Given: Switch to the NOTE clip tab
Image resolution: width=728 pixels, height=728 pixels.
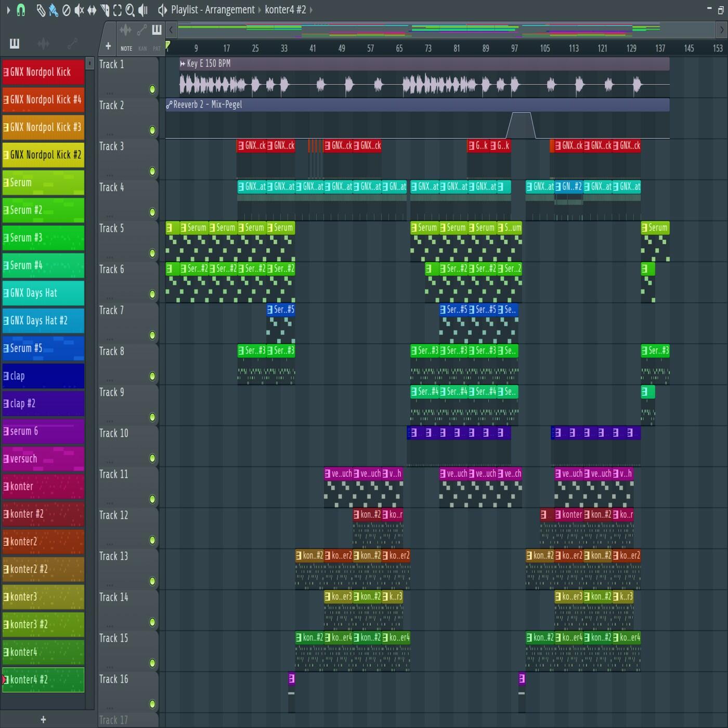Looking at the screenshot, I should click(x=126, y=48).
